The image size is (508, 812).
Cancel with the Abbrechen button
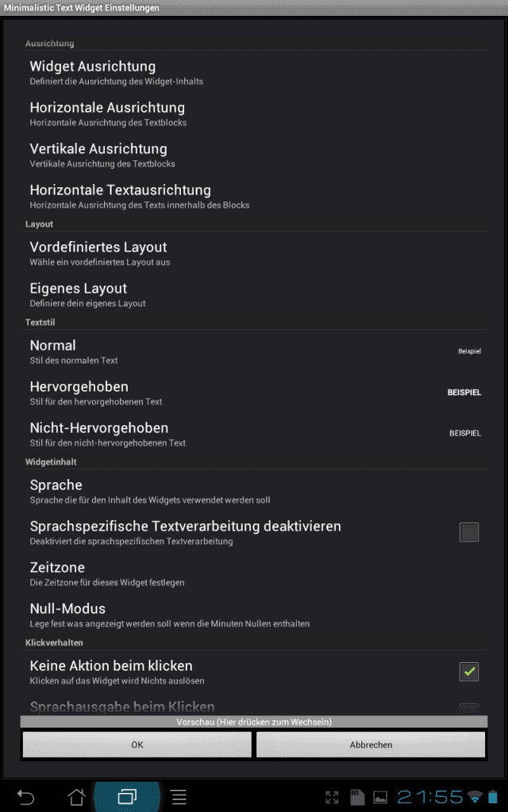point(371,745)
